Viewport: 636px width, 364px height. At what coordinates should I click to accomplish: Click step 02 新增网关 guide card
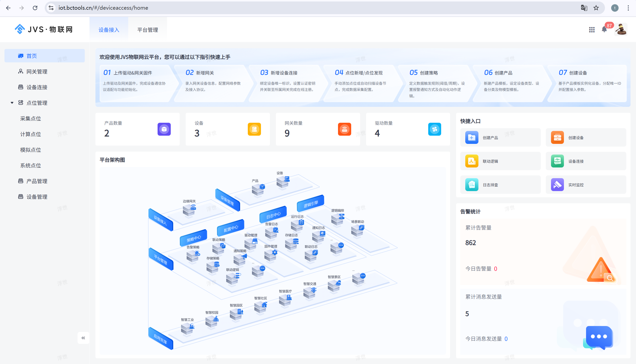coord(212,82)
